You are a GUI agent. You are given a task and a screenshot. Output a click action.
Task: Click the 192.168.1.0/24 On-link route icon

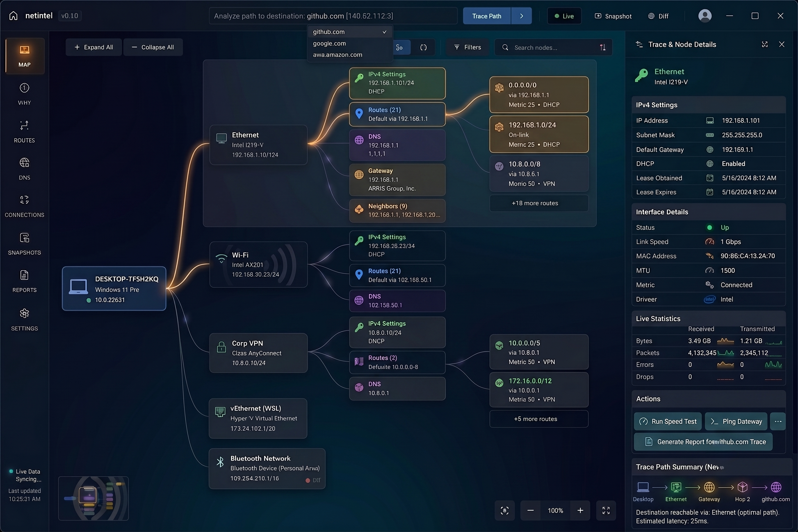point(499,127)
